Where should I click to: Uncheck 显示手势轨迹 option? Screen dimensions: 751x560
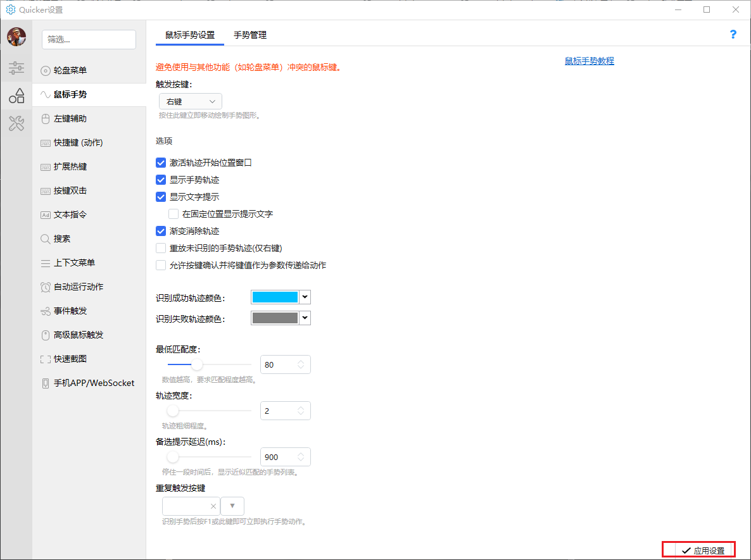(161, 180)
